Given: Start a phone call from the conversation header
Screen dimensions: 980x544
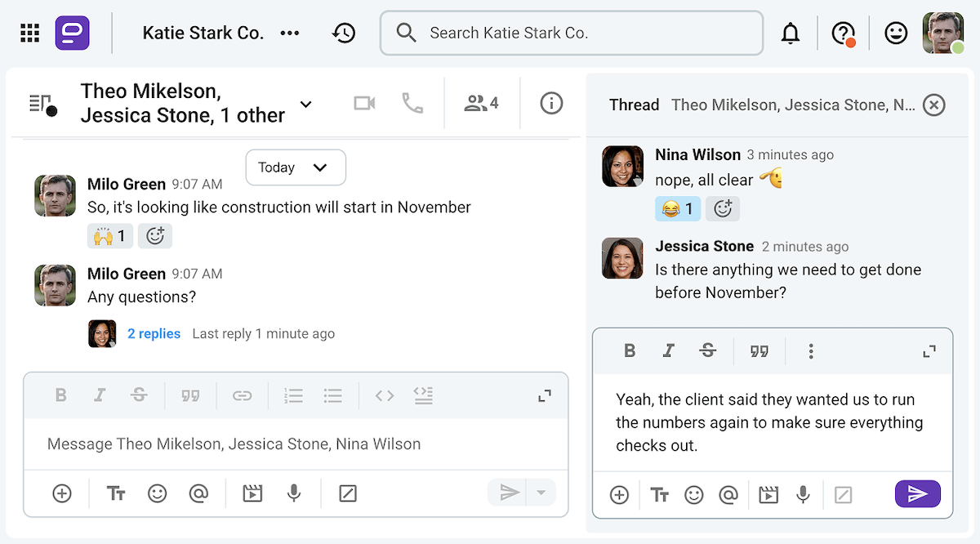Looking at the screenshot, I should 412,103.
